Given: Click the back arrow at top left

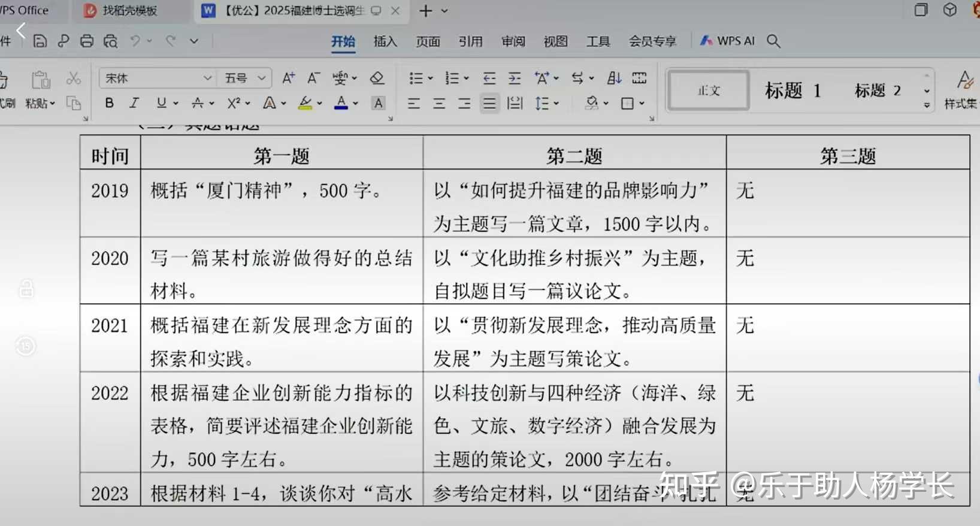Looking at the screenshot, I should (21, 30).
